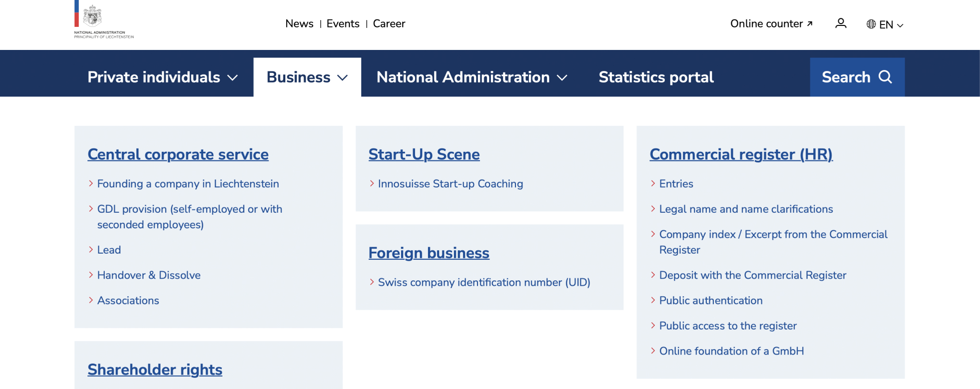
Task: Click the magnifying glass search icon
Action: [x=885, y=77]
